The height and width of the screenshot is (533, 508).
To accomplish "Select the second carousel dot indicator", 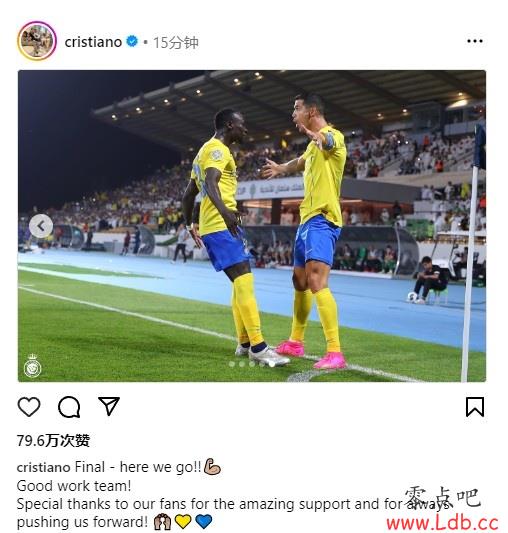I will click(242, 364).
